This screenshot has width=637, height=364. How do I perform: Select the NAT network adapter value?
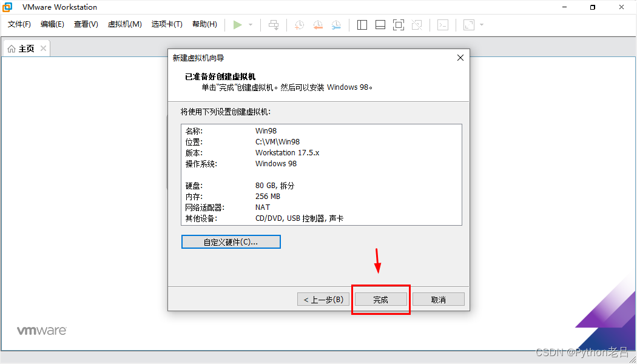[x=263, y=207]
